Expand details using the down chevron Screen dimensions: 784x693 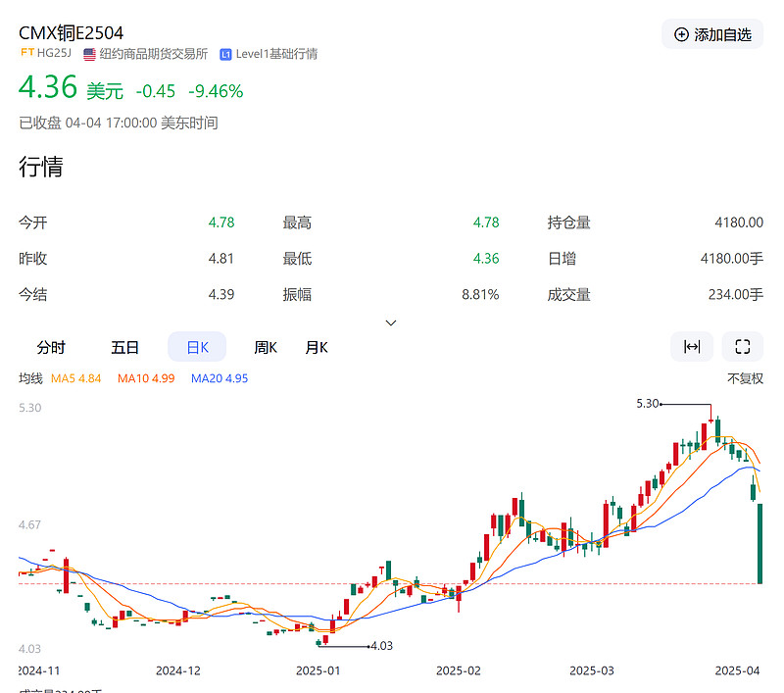[390, 322]
